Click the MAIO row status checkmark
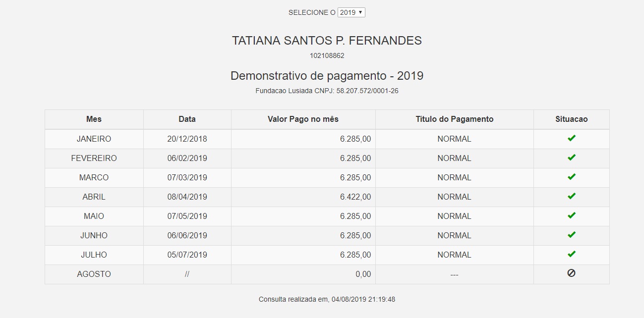The image size is (644, 318). coord(571,215)
